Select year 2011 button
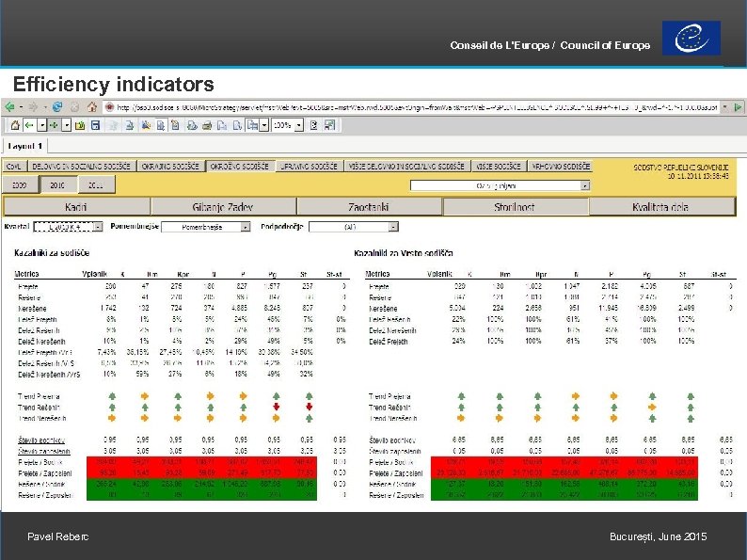This screenshot has width=747, height=560. [x=96, y=184]
